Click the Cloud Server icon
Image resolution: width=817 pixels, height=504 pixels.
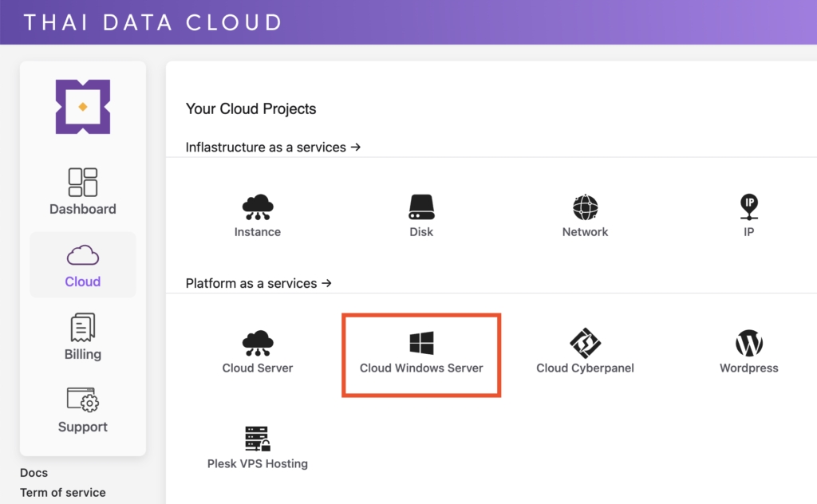(x=258, y=343)
